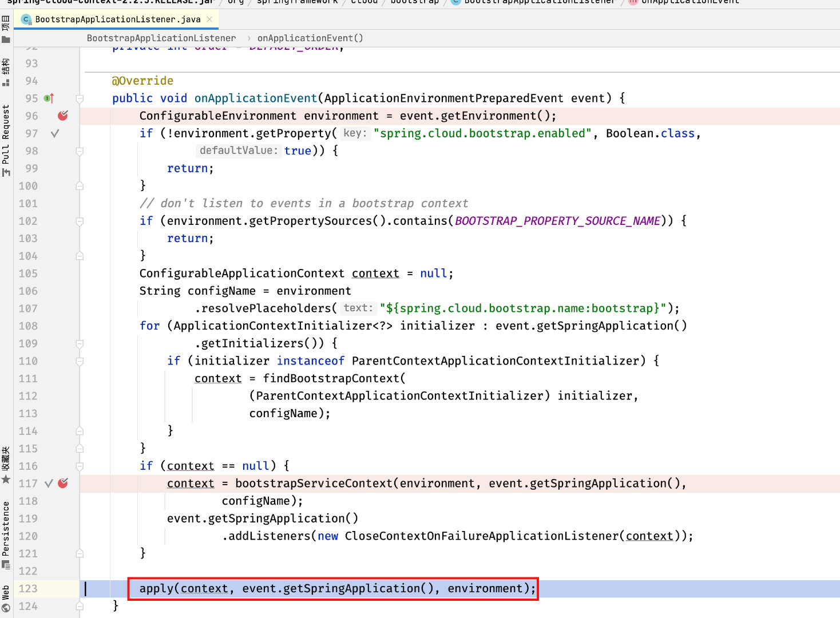Toggle the breakpoint on line 117
The image size is (840, 618).
tap(63, 484)
